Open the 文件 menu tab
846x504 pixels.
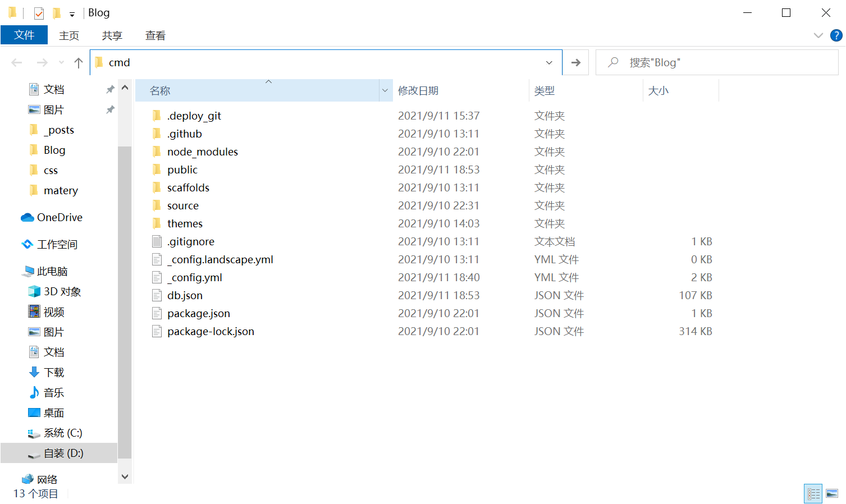24,35
